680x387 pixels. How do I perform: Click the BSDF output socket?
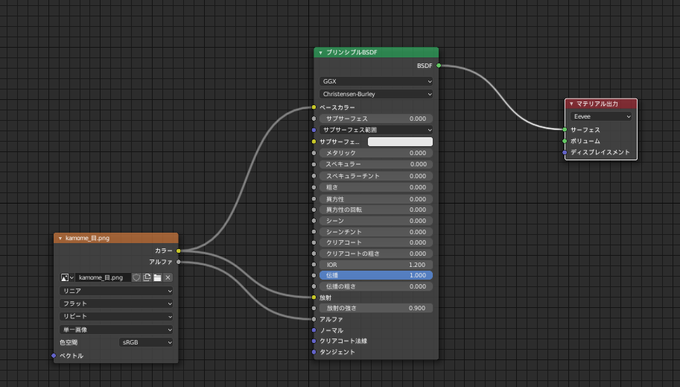pos(438,66)
